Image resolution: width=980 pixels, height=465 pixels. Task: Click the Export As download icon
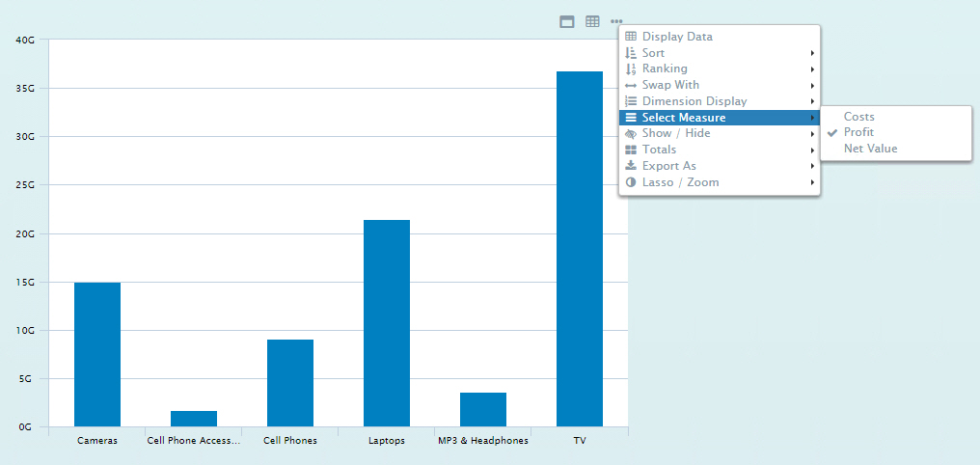tap(631, 166)
